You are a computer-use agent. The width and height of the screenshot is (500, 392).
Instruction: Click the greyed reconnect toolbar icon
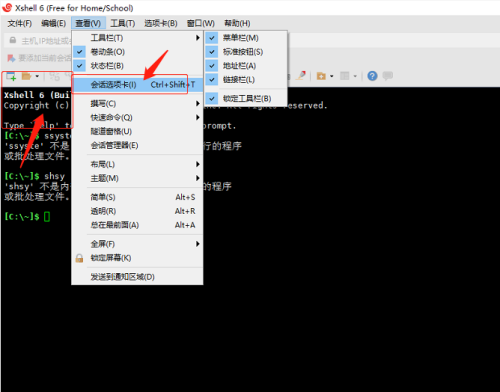(54, 76)
